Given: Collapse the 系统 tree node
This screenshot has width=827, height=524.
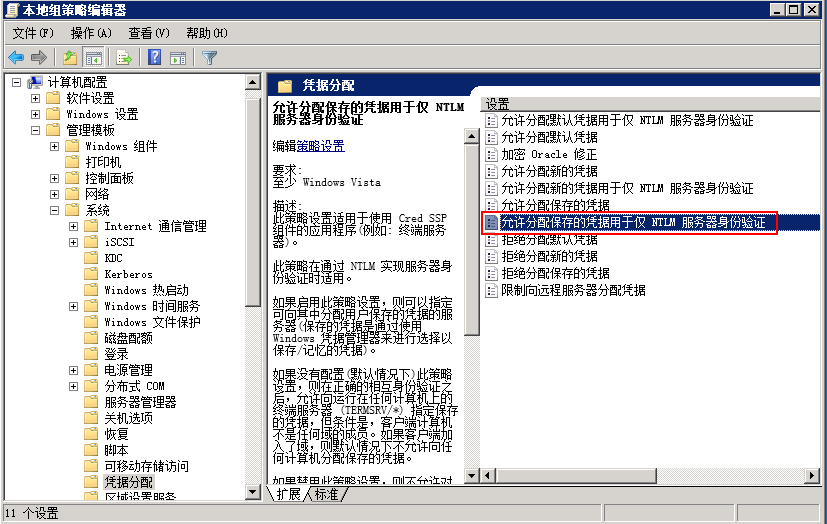Looking at the screenshot, I should point(54,210).
